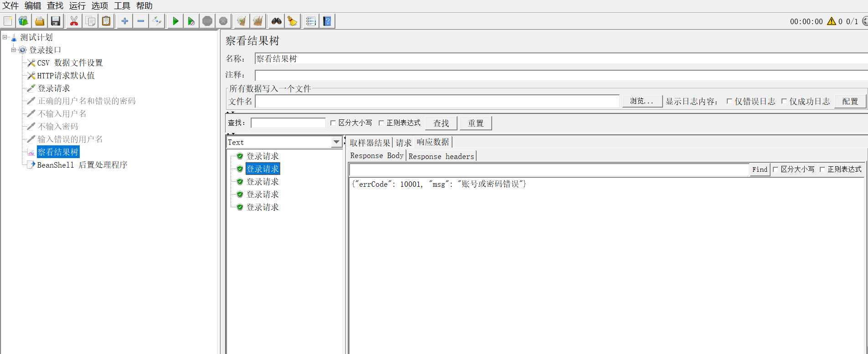868x354 pixels.
Task: Open the 编辑 menu
Action: [x=33, y=6]
